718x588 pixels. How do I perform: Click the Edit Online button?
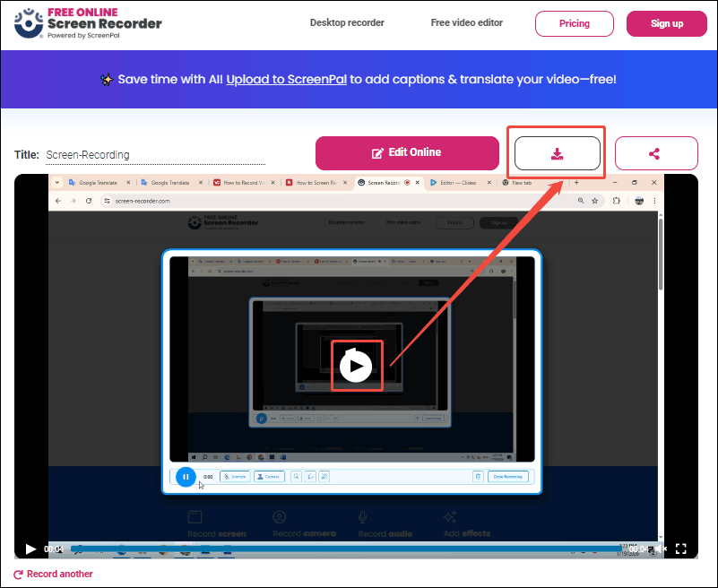tap(407, 153)
